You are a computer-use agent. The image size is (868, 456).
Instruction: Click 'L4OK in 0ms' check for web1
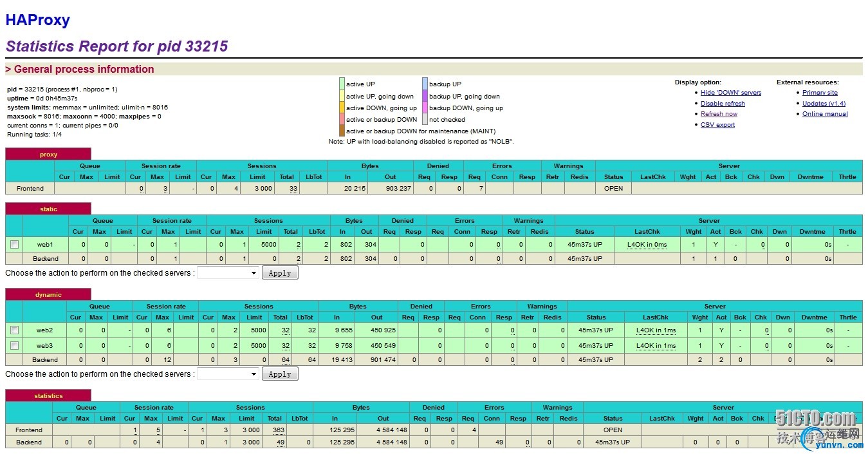[x=647, y=245]
